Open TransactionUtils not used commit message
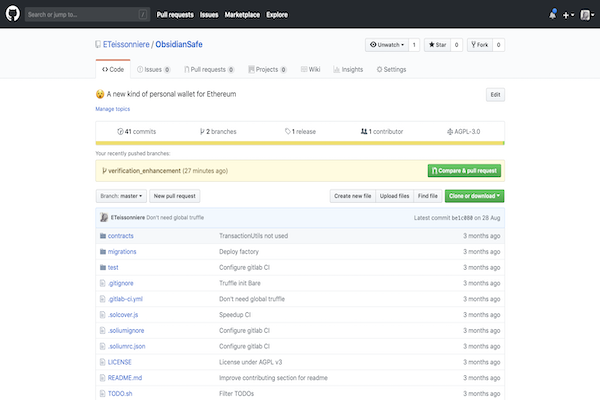Viewport: 600px width, 400px height. pos(254,236)
